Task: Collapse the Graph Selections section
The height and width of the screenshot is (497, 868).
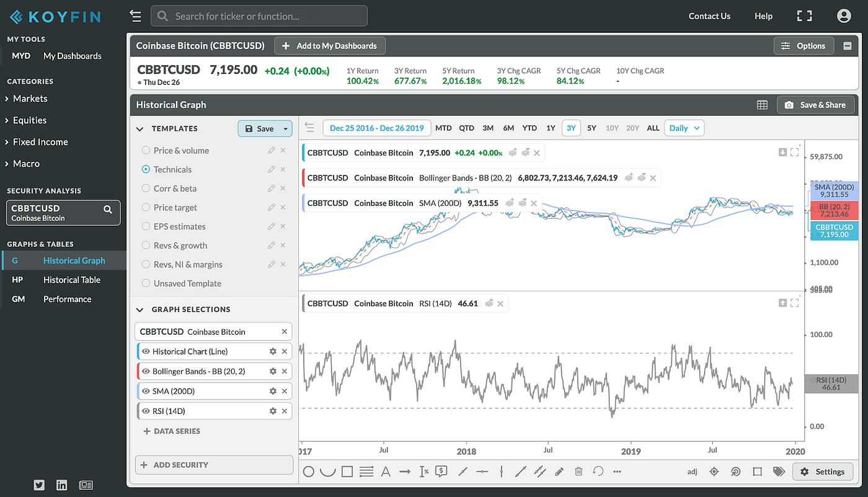Action: coord(139,309)
